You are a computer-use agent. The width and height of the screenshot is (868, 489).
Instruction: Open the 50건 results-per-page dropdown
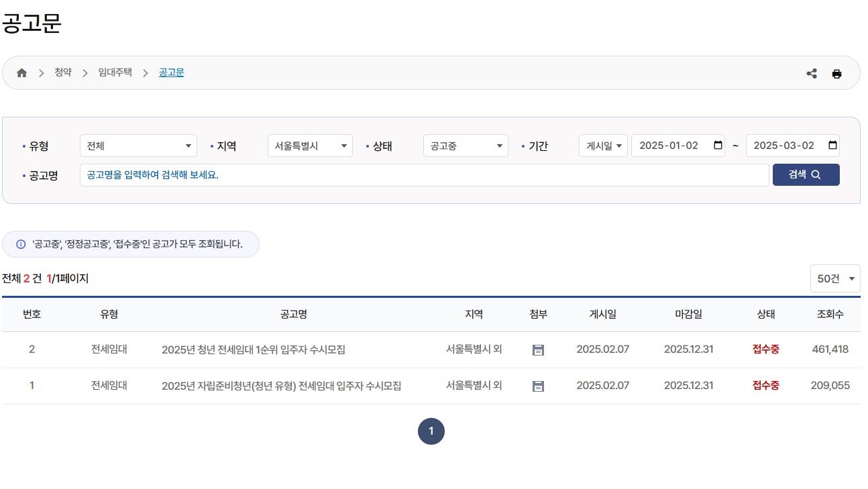[x=834, y=278]
